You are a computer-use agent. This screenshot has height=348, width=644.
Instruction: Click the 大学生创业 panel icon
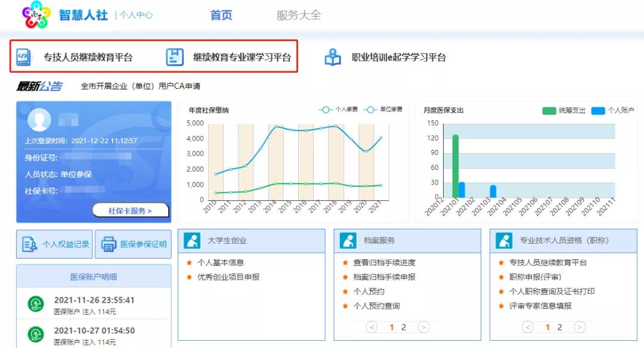pyautogui.click(x=193, y=241)
